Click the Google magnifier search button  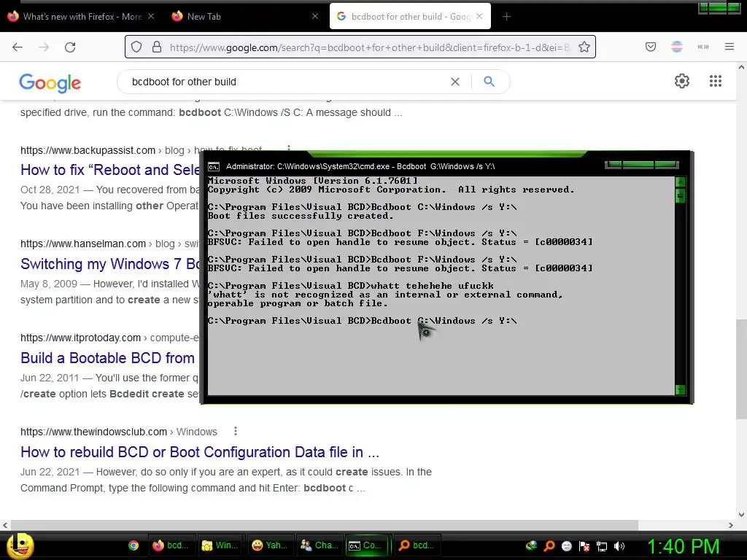(489, 82)
